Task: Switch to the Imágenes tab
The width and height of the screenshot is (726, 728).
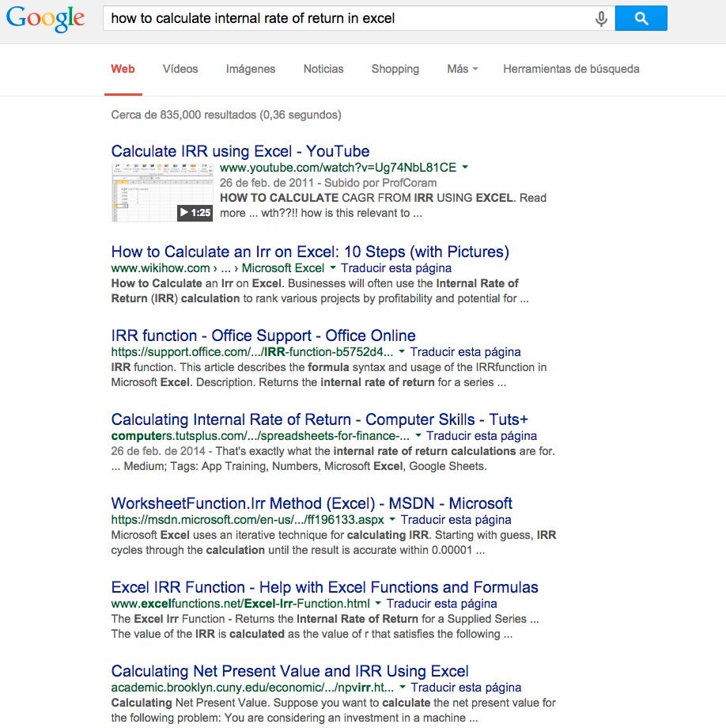Action: point(251,69)
